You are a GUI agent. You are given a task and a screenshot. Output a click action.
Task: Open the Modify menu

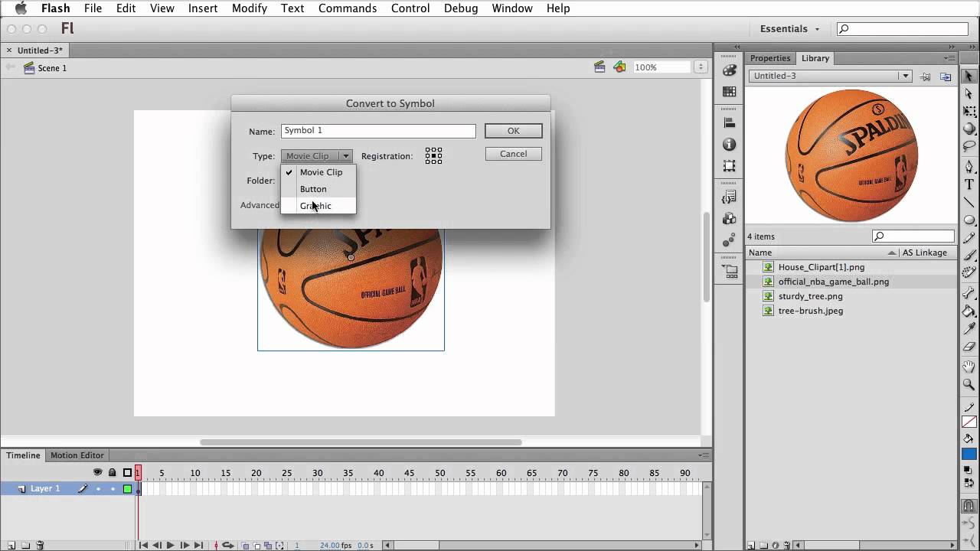[250, 8]
